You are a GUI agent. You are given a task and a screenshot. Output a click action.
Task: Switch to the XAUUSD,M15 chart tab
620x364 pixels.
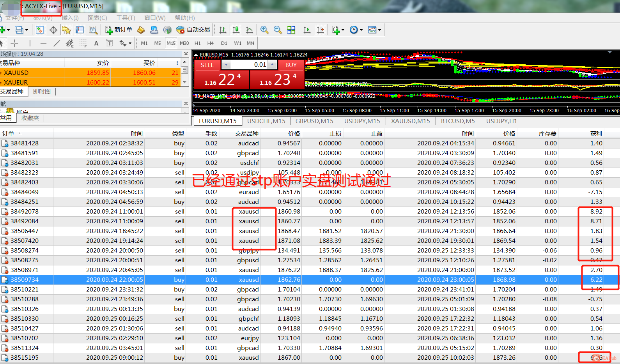click(410, 121)
